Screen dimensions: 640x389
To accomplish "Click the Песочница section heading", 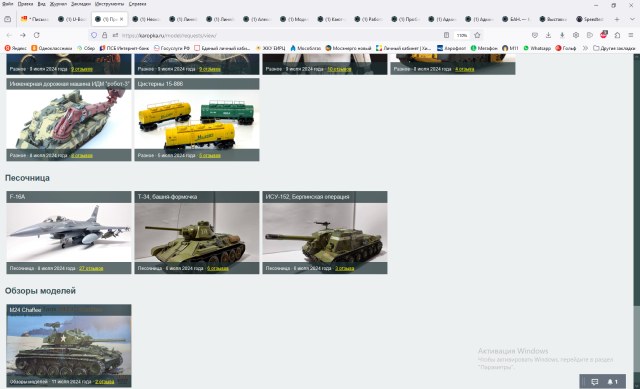I will 27,178.
